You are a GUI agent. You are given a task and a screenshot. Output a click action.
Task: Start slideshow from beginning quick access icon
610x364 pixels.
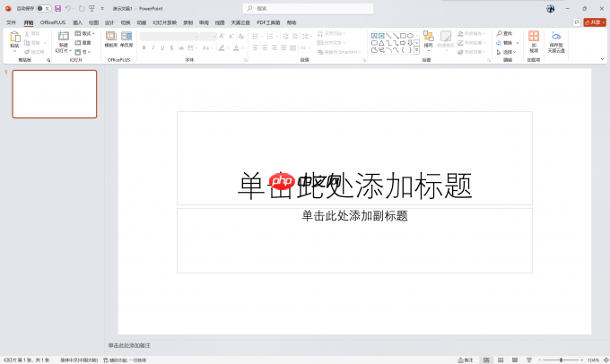(91, 8)
